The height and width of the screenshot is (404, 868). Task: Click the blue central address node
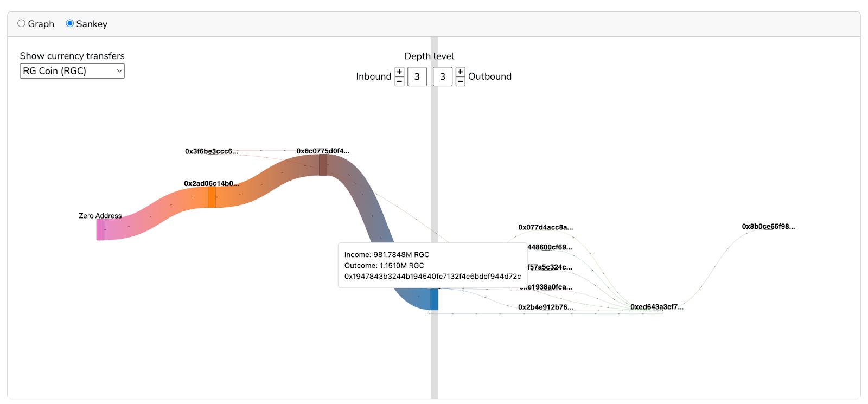(435, 299)
